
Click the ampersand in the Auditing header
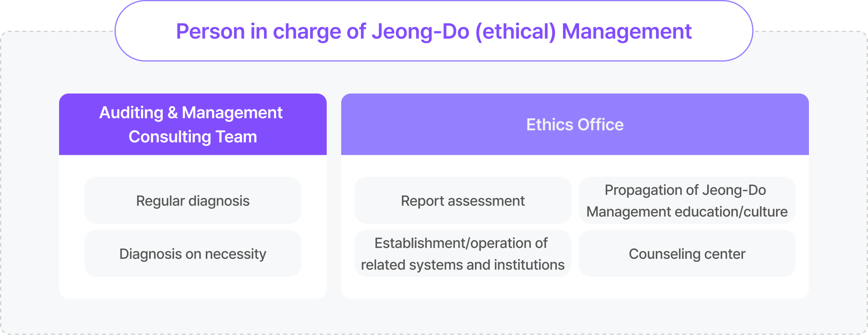pos(173,113)
